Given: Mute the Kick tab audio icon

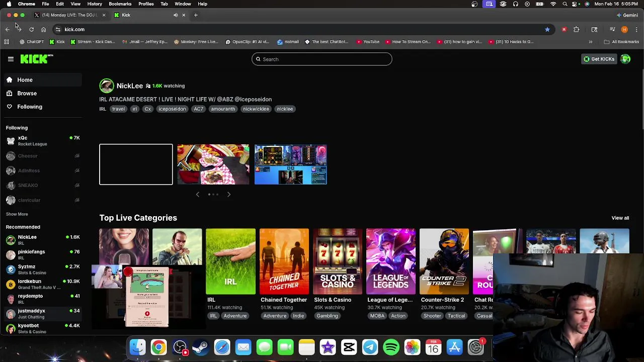Looking at the screenshot, I should coord(176,15).
